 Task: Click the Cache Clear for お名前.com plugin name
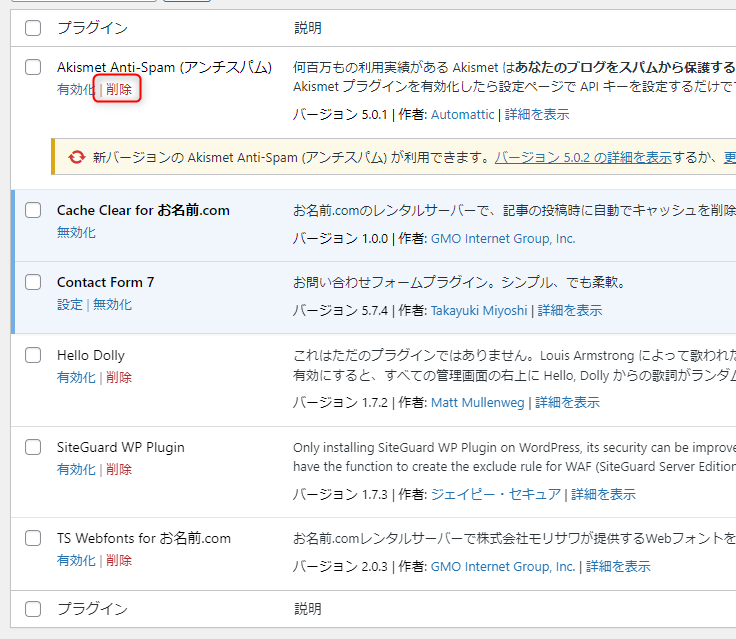coord(143,210)
